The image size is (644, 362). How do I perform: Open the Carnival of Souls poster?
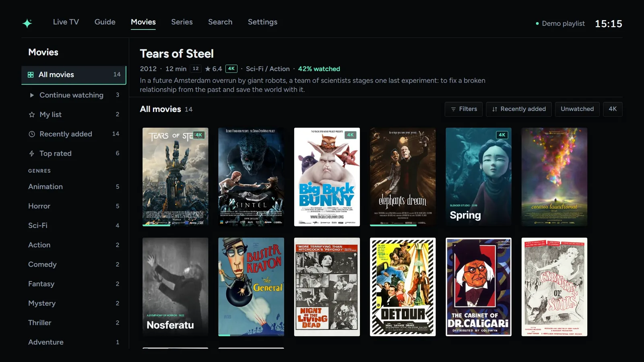tap(554, 287)
